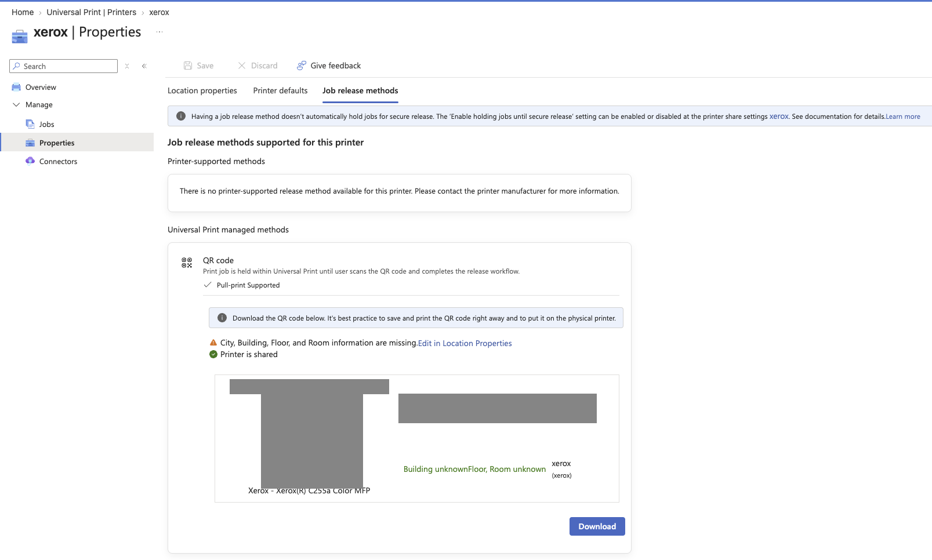Click the Save toolbar button label
The width and height of the screenshot is (932, 560).
coord(205,66)
